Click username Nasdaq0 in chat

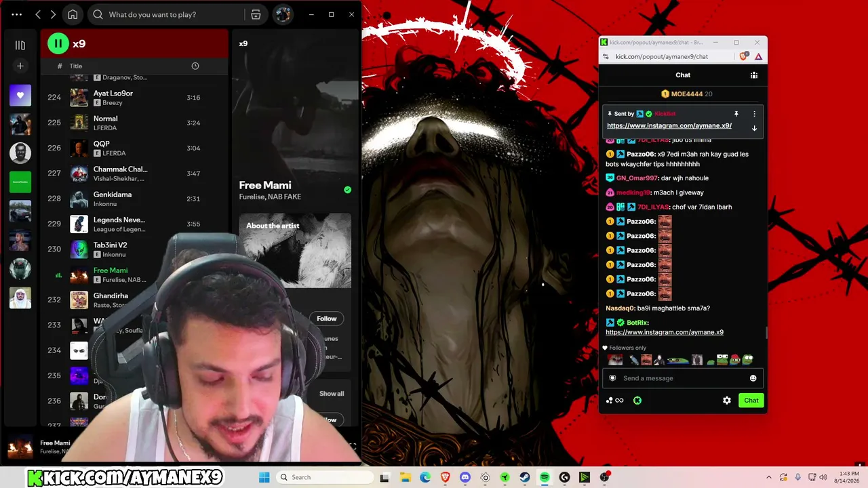tap(620, 308)
